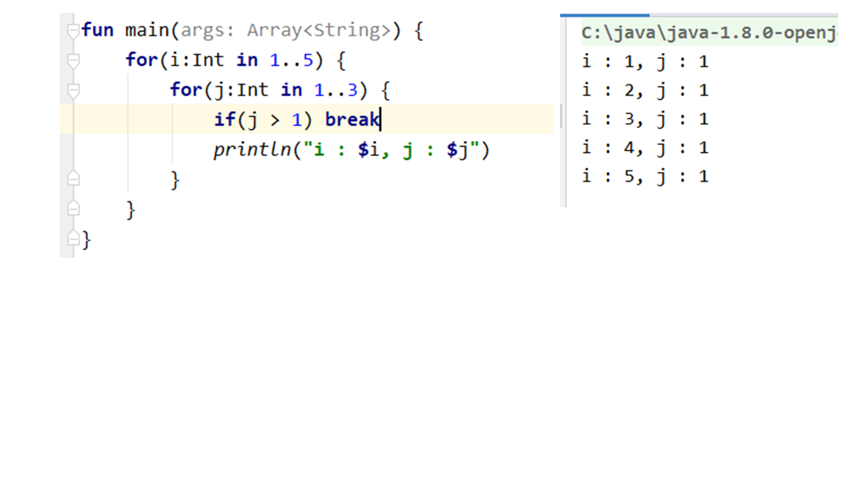The image size is (868, 488).
Task: Click fold-end marker closing main function
Action: coord(73,239)
